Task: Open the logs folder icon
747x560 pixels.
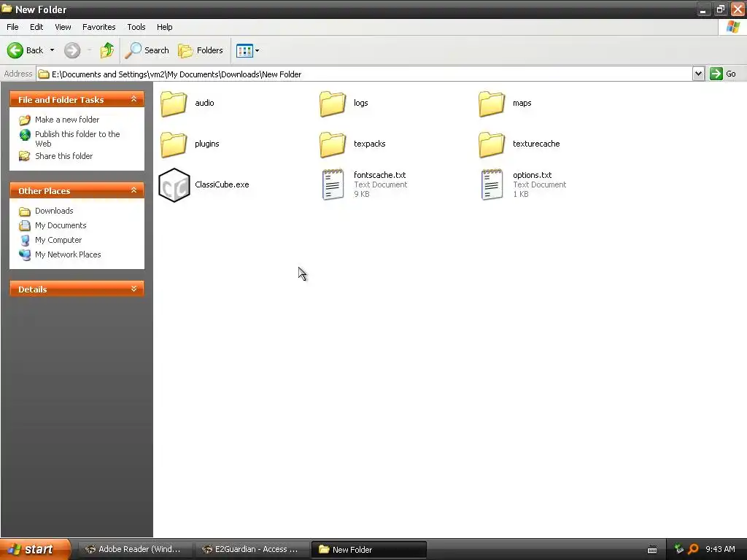Action: pyautogui.click(x=333, y=104)
